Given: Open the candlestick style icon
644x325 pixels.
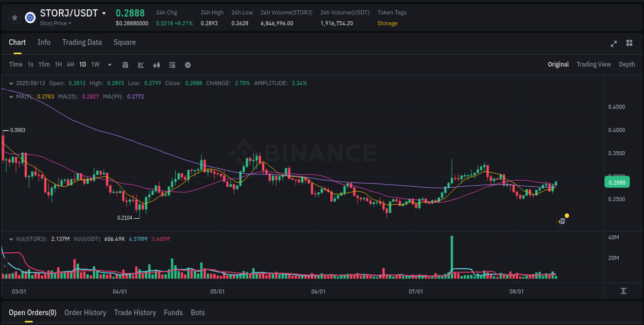Looking at the screenshot, I should click(157, 64).
